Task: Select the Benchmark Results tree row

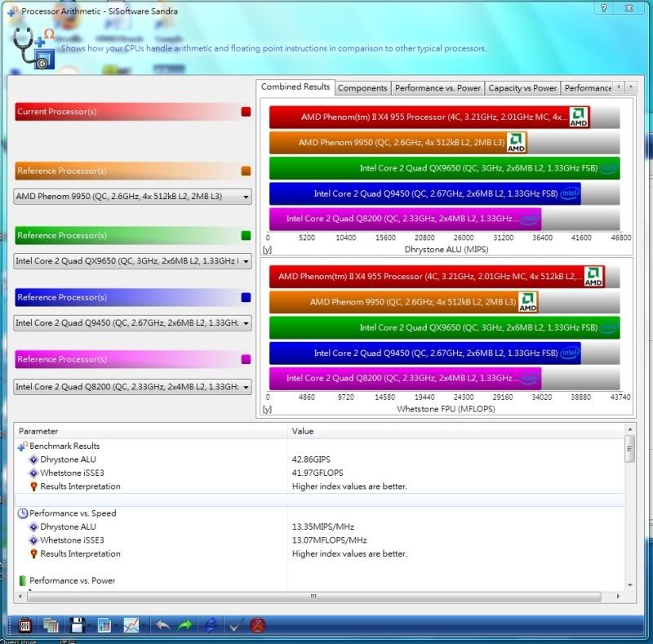Action: point(319,446)
